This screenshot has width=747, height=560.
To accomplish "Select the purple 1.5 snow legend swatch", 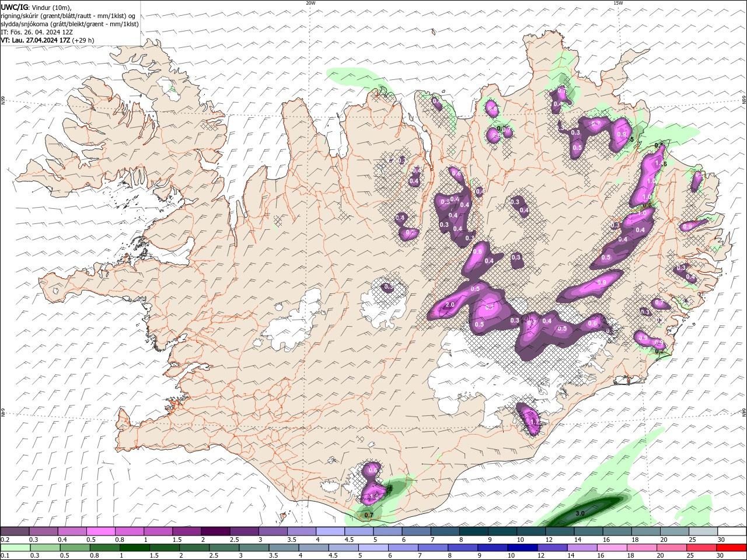I will 187,531.
